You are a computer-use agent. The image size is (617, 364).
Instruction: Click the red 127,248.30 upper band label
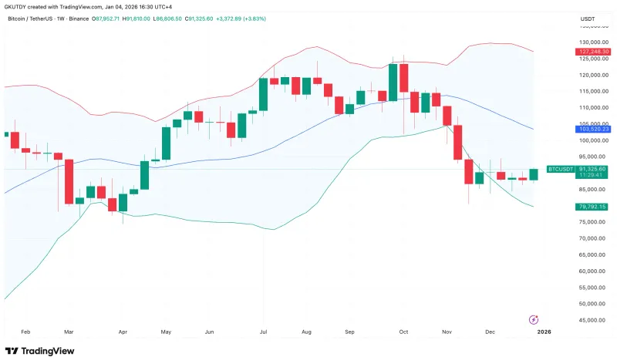592,52
